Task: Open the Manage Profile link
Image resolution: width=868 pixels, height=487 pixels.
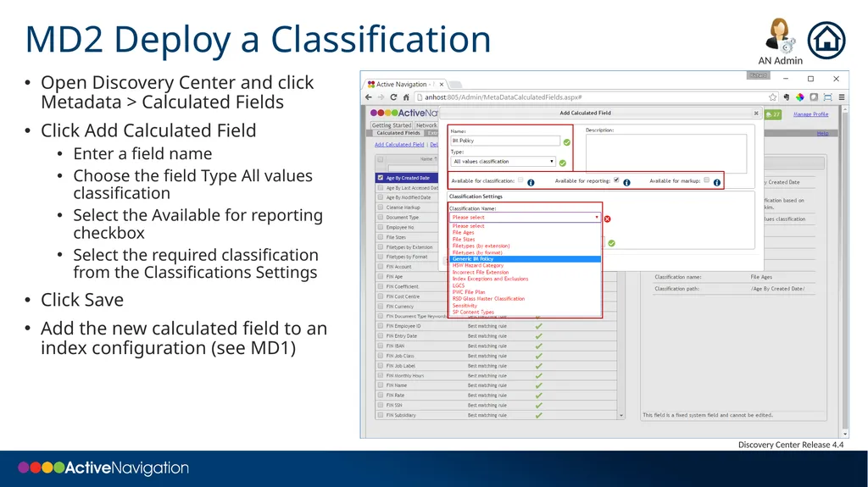Action: pos(810,114)
